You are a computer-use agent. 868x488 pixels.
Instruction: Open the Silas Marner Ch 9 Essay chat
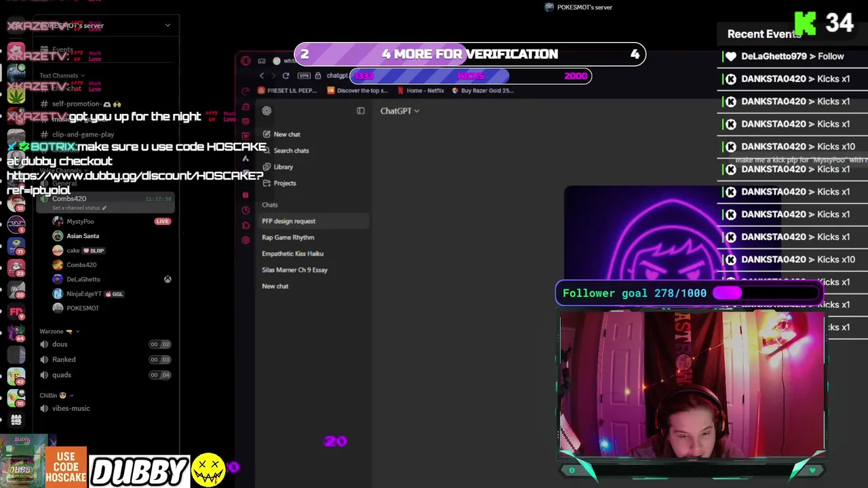[x=295, y=270]
